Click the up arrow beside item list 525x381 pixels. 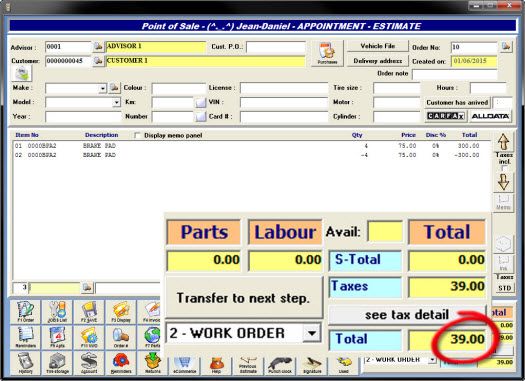(504, 142)
